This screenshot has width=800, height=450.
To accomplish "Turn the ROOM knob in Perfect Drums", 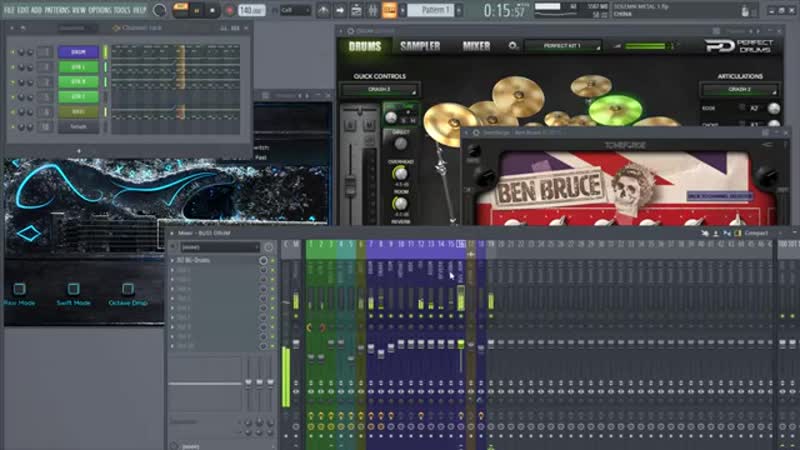I will coord(401,204).
